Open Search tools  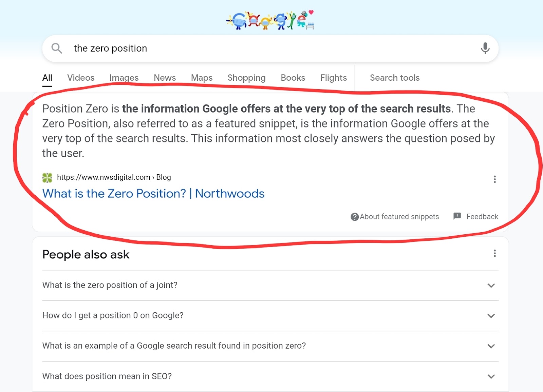pyautogui.click(x=395, y=78)
